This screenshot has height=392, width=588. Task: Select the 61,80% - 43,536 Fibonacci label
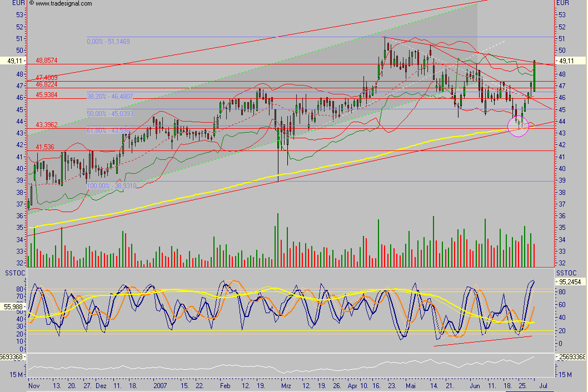pyautogui.click(x=110, y=130)
